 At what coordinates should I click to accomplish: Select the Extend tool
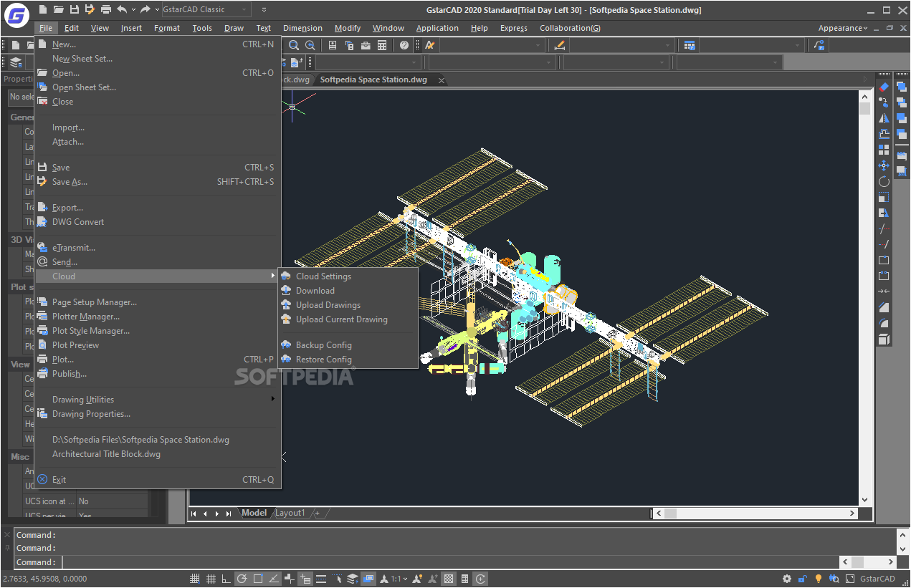coord(884,244)
